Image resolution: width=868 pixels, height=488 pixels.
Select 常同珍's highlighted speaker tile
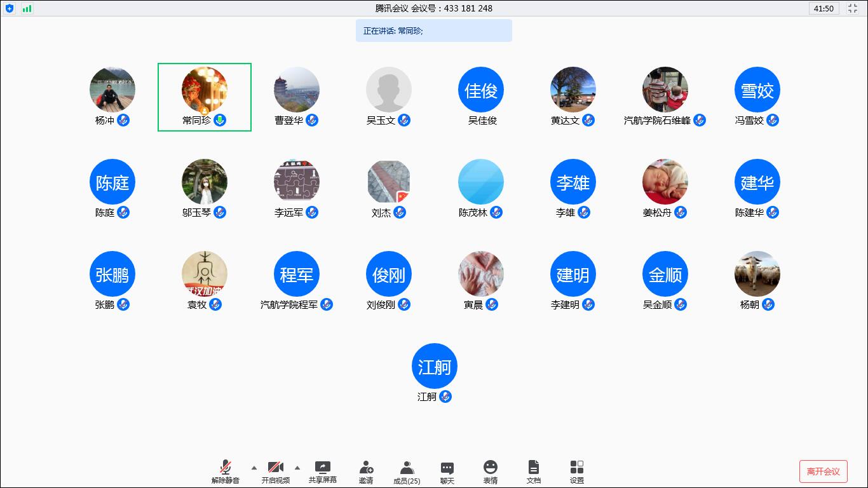205,97
